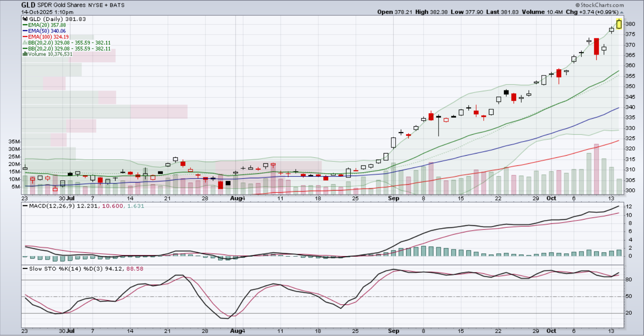Click the 25M volume axis label
The image size is (644, 336).
pyautogui.click(x=14, y=156)
